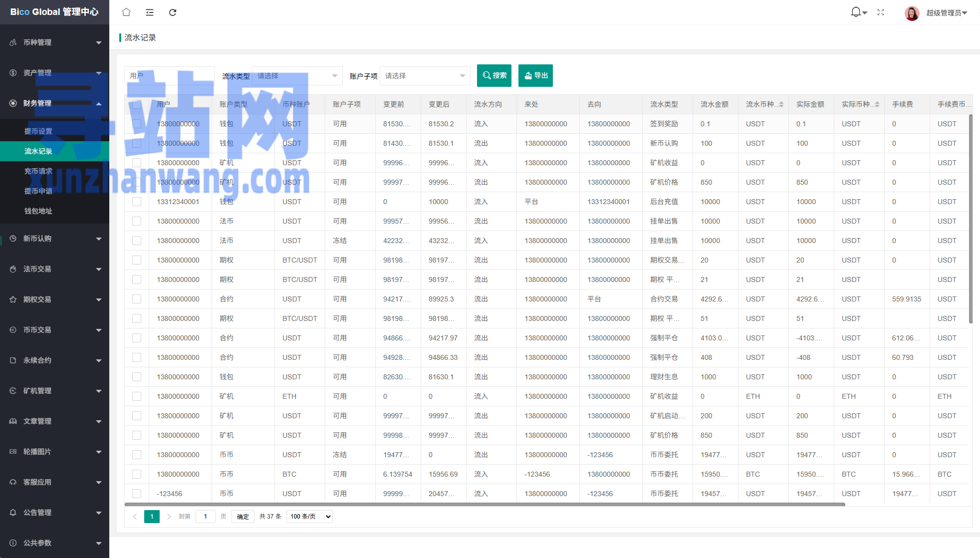Select the checkbox for user -123456 row
This screenshot has width=980, height=558.
tap(137, 494)
